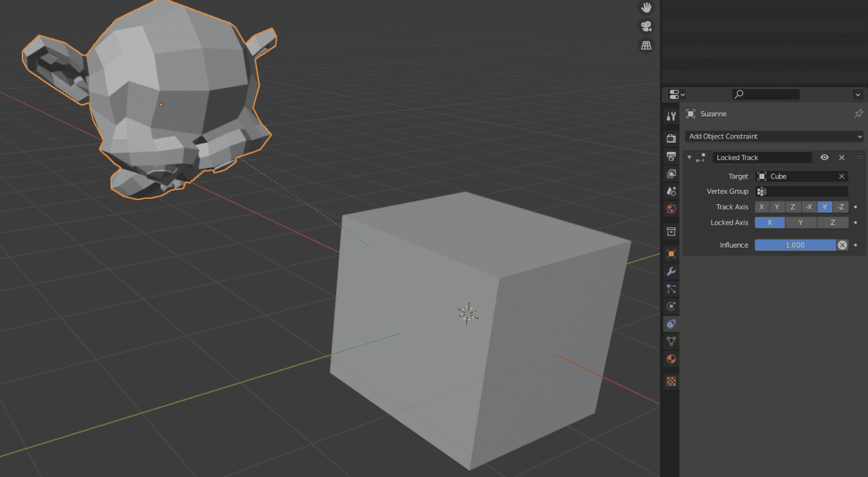The image size is (868, 477).
Task: Click the camera view icon in viewport
Action: tap(645, 26)
